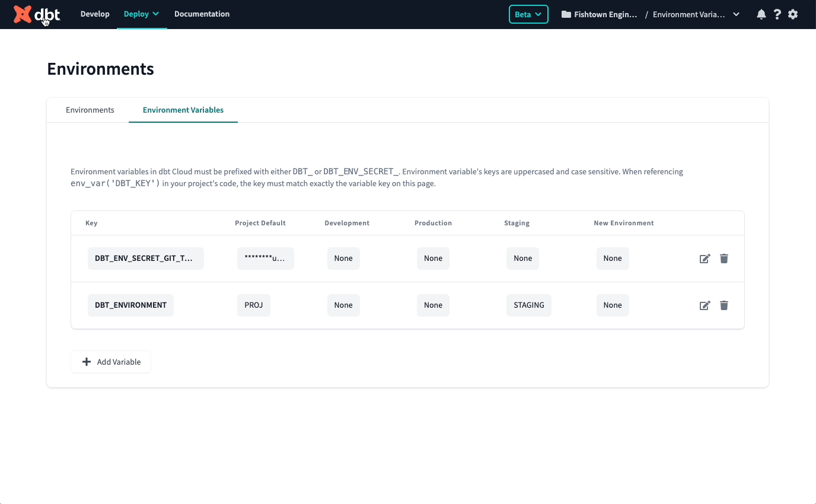Delete the DBT_ENV_SECRET_GIT_T... variable with the trash icon

click(x=723, y=259)
